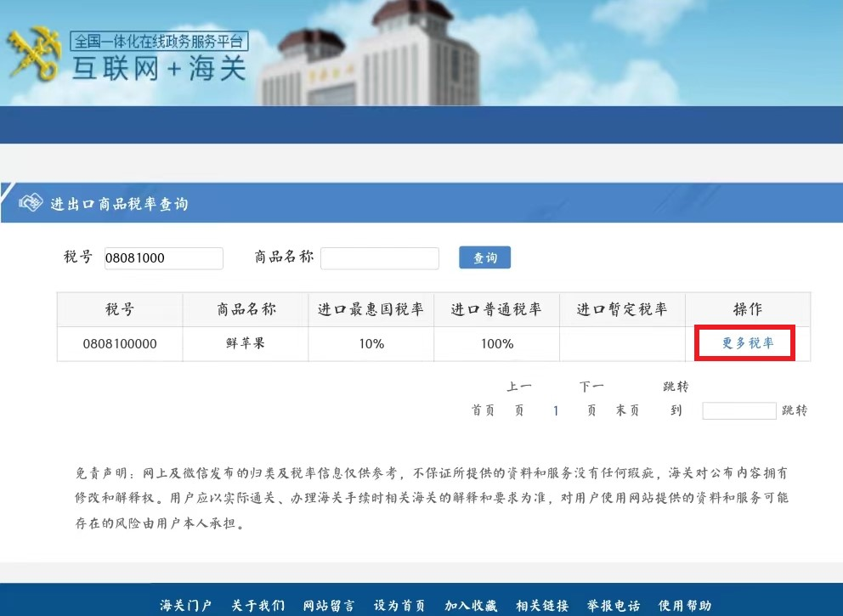
Task: Click the 查询 search button
Action: [484, 257]
